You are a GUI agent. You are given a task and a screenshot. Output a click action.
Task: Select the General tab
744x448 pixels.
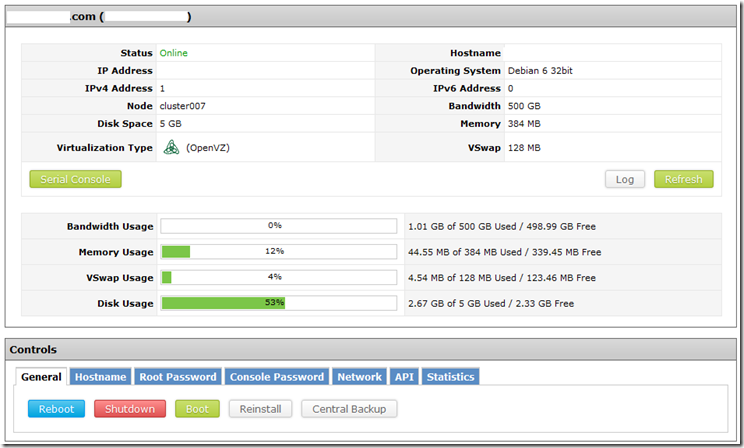(x=41, y=377)
